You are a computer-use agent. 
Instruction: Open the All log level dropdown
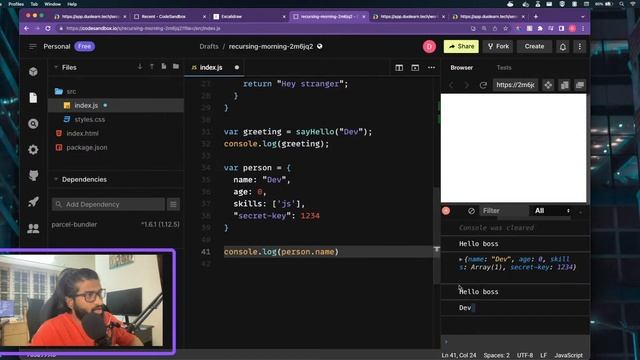click(x=551, y=211)
